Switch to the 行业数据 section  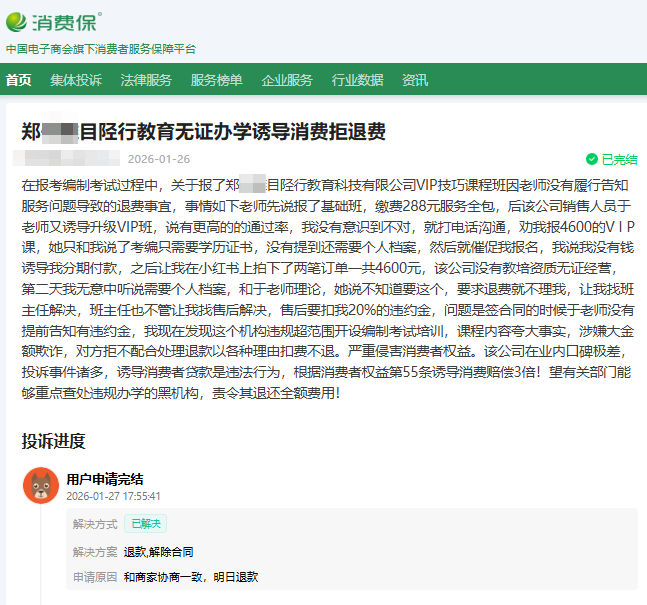pos(357,80)
